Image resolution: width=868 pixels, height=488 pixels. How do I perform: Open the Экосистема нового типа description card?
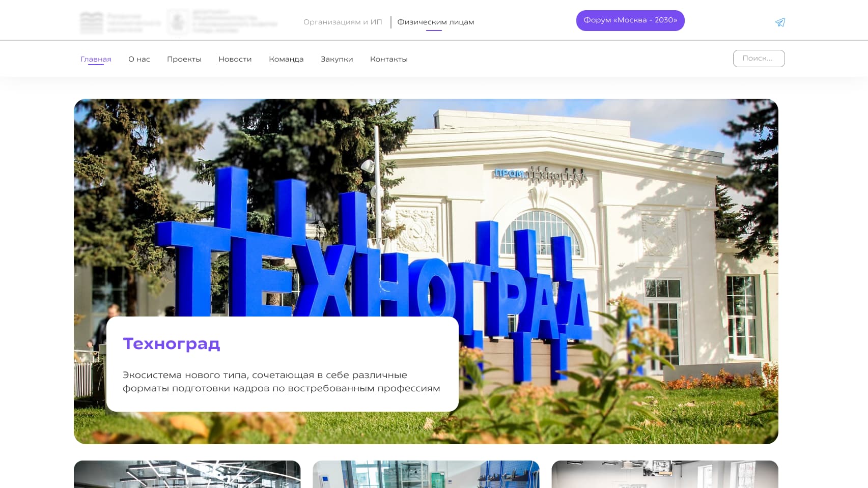click(283, 364)
